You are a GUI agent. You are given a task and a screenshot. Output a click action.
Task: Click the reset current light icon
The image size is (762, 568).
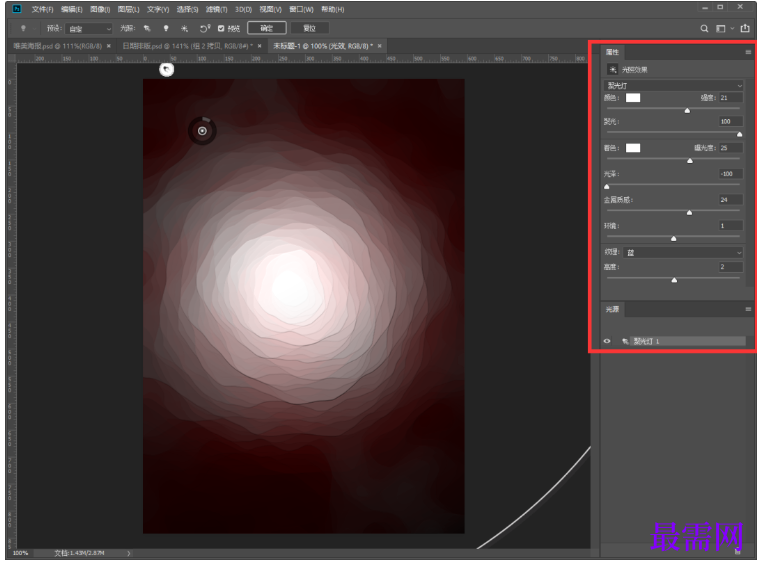click(x=205, y=29)
